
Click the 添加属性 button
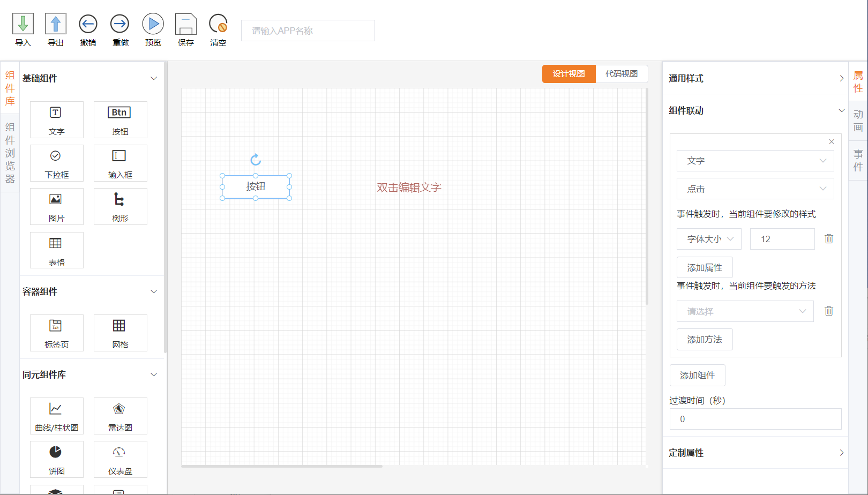point(705,267)
